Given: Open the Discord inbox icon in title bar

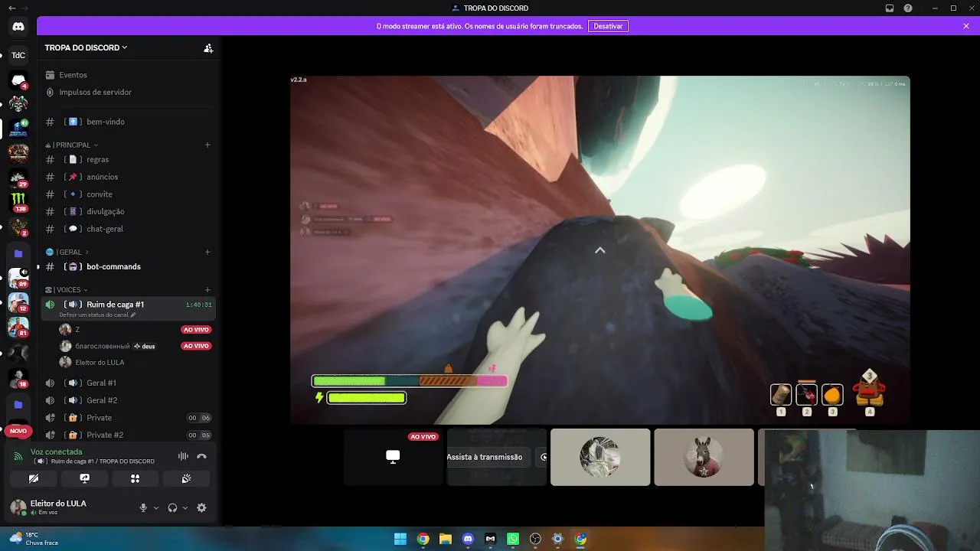Looking at the screenshot, I should coord(890,8).
